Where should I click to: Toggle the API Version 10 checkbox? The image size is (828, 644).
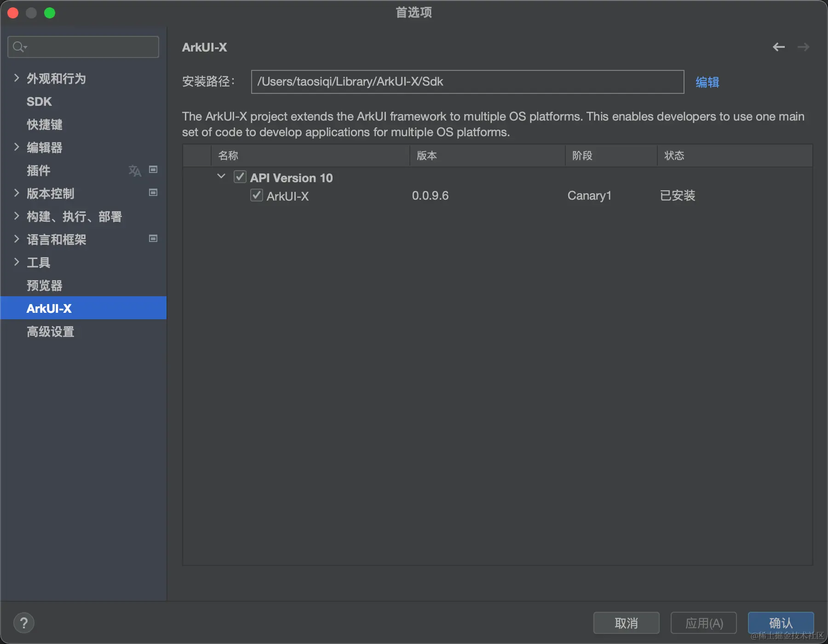[240, 177]
